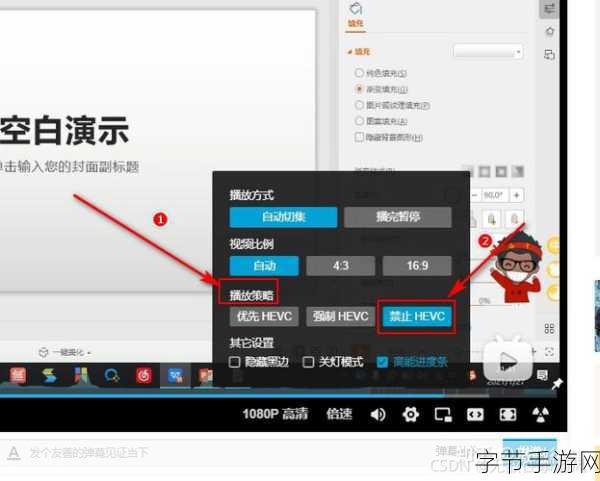Viewport: 600px width, 481px height.
Task: Enable the 隐藏黑边 checkbox
Action: tap(235, 362)
